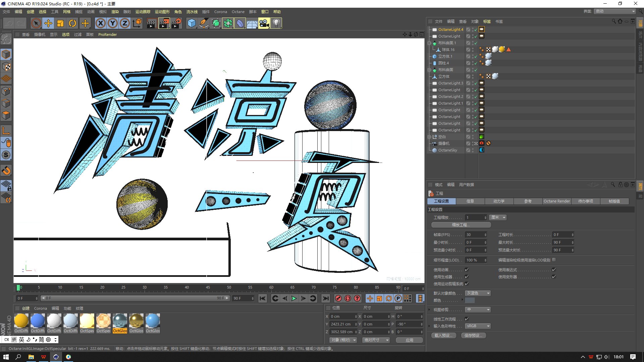Select the Move tool in top toolbar
The width and height of the screenshot is (644, 362).
pos(48,23)
